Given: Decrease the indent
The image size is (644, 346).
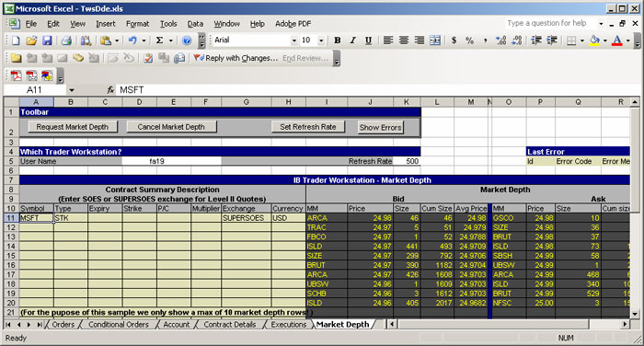Looking at the screenshot, I should pos(536,40).
